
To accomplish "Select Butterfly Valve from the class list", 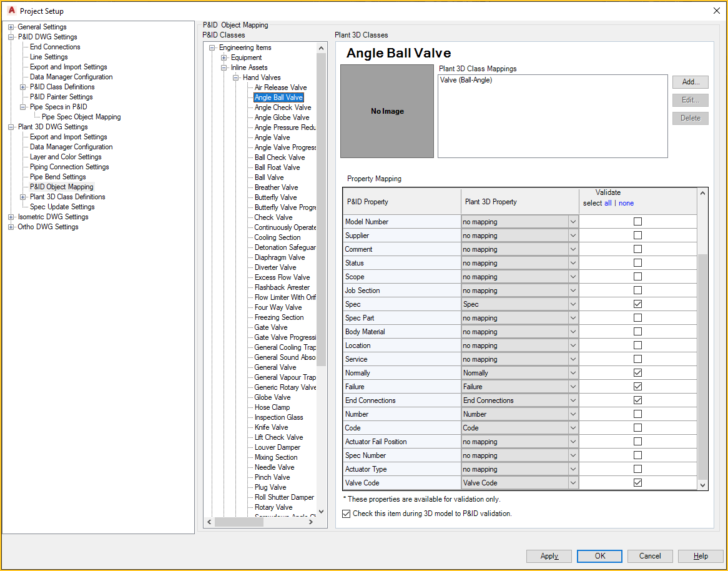I will click(x=275, y=197).
